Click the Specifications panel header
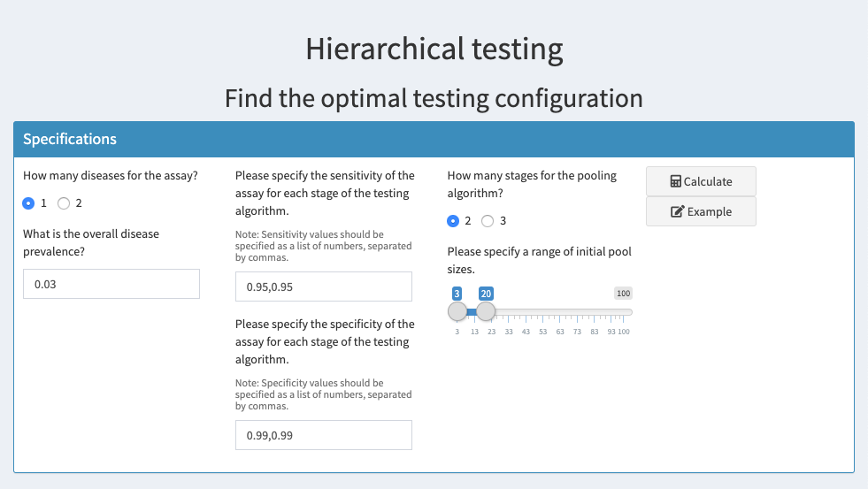Viewport: 868px width, 489px height. pos(434,140)
